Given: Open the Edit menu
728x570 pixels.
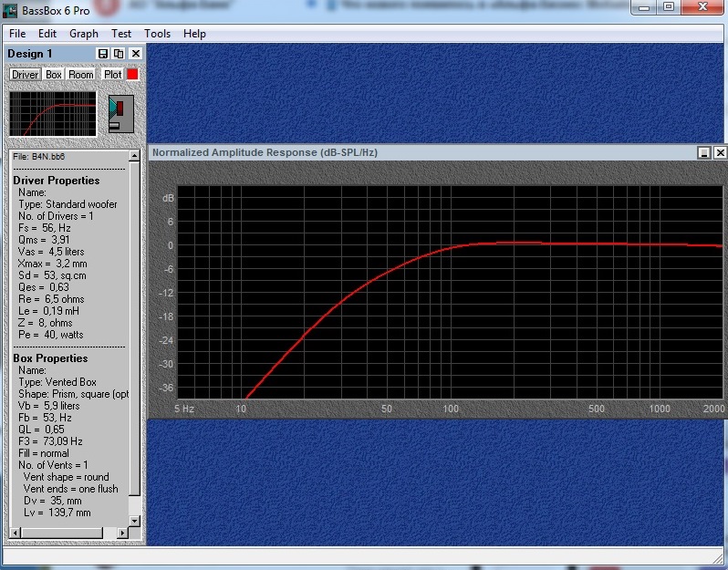Looking at the screenshot, I should point(47,34).
